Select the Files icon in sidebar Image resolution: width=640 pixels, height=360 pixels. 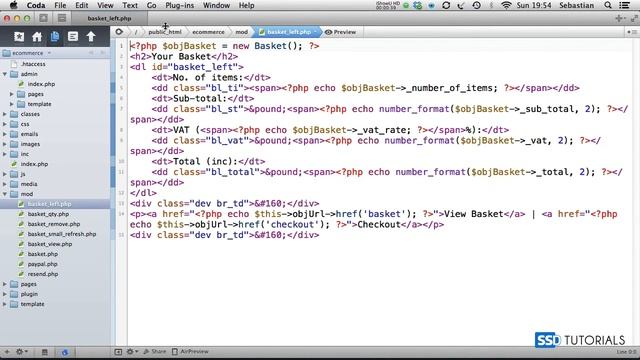click(55, 36)
